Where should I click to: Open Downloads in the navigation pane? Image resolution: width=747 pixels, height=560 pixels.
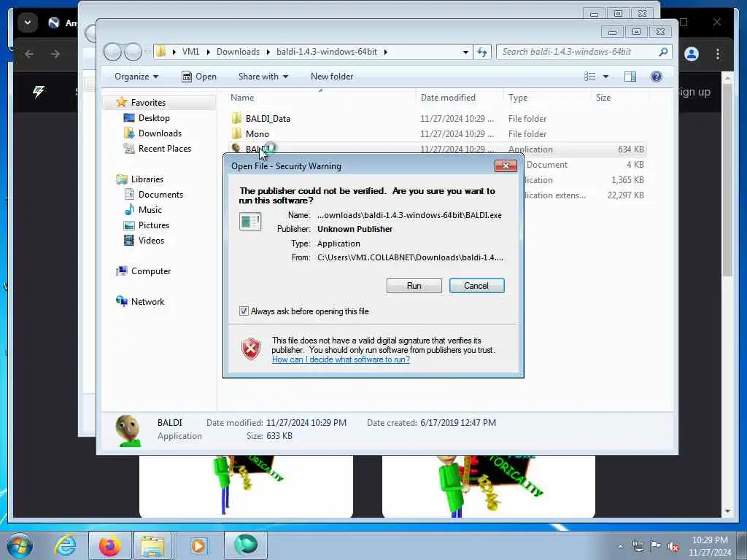click(x=160, y=133)
